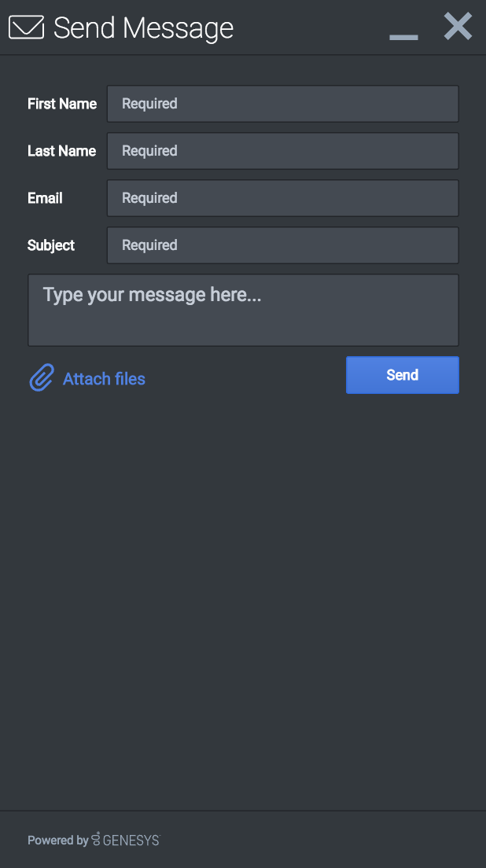486x868 pixels.
Task: Click the envelope icon in the header
Action: click(x=26, y=28)
